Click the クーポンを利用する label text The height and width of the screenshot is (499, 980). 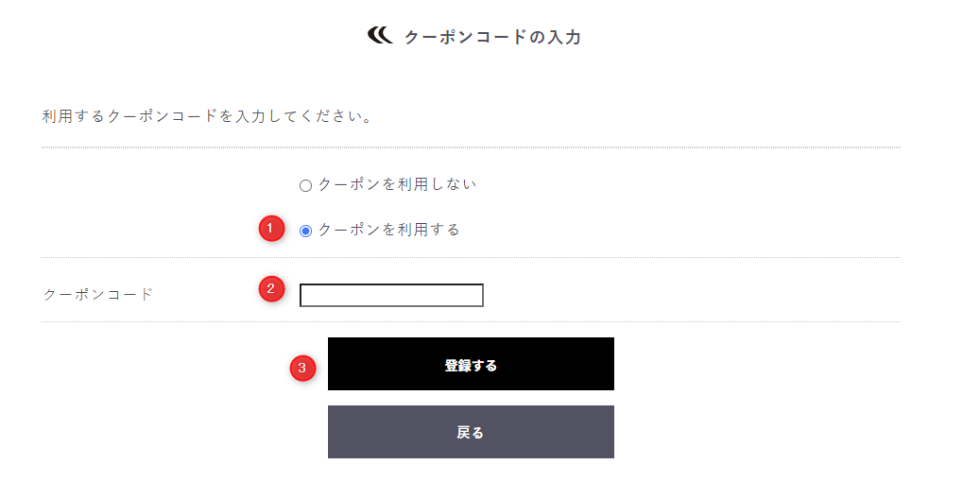388,230
